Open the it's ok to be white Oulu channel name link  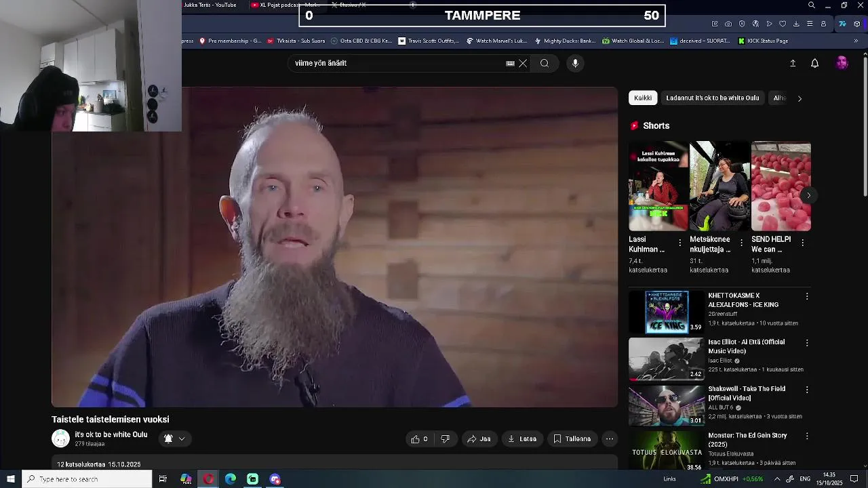(x=111, y=434)
